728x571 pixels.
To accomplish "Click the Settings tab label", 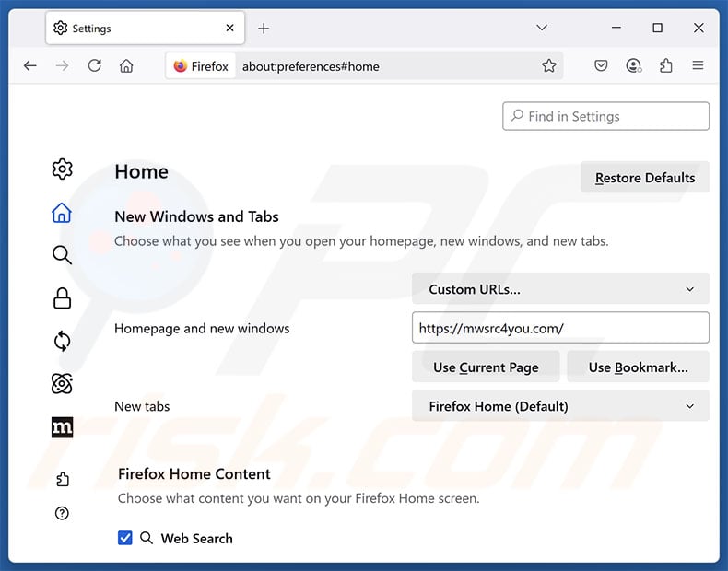I will [91, 29].
